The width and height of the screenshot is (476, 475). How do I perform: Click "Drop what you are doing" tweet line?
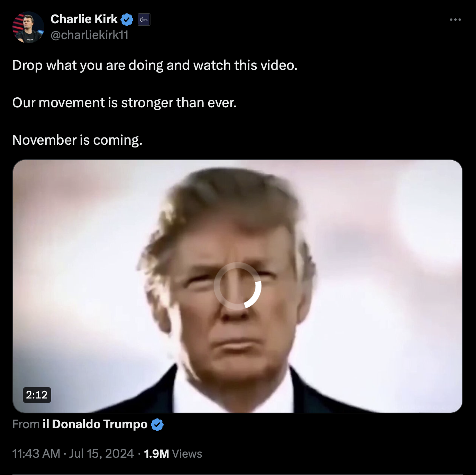[x=155, y=65]
